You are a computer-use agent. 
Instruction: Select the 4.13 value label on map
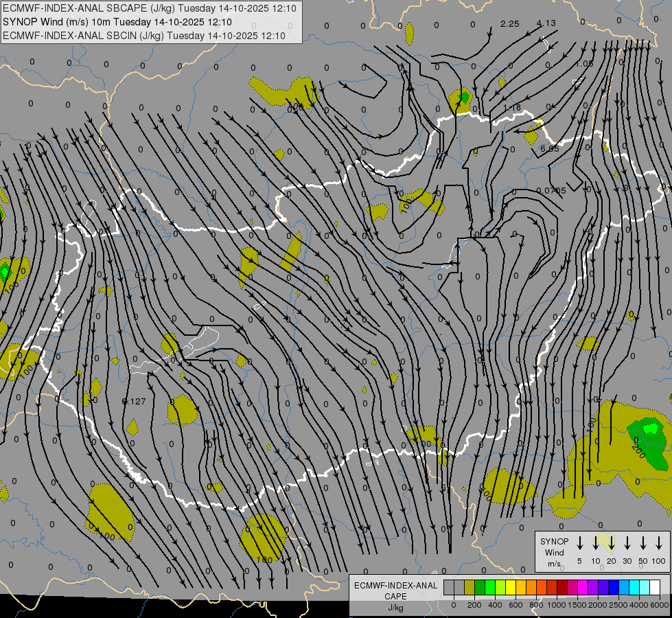tap(546, 24)
